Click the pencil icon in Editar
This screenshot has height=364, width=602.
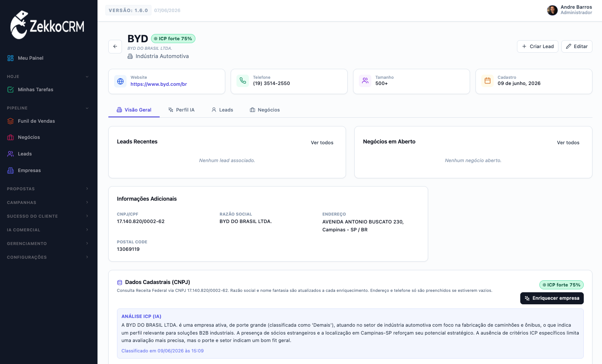click(568, 46)
